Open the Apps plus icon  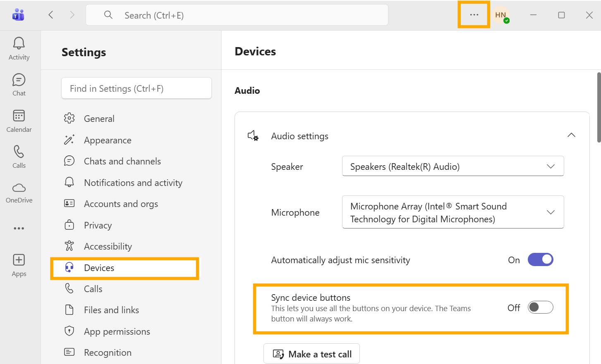[19, 260]
